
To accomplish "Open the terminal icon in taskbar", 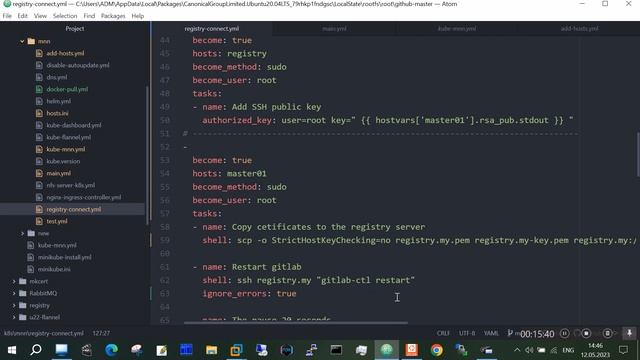I will coord(336,350).
